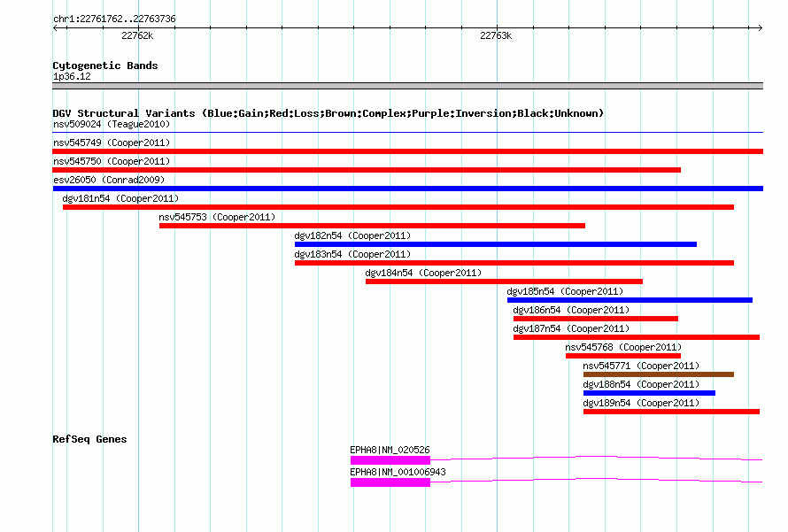Click the EPHA8|NM_020526 thin intron line

click(x=596, y=457)
